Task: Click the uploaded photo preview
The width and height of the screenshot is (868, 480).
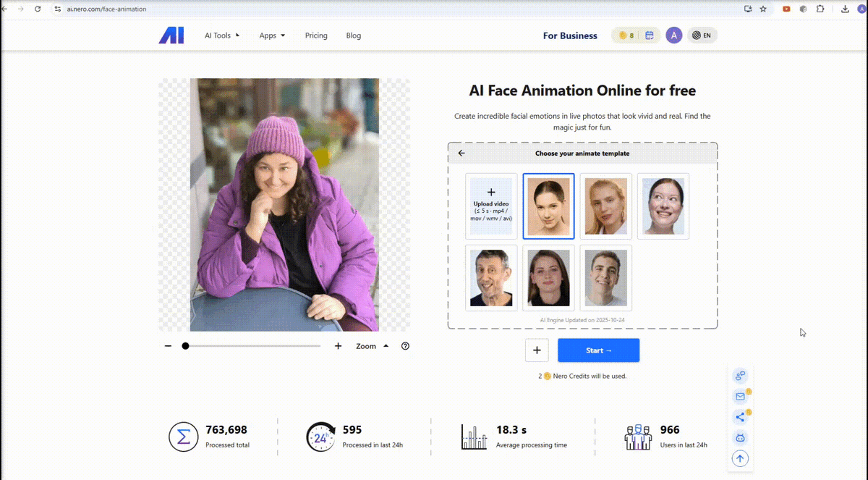Action: coord(284,205)
